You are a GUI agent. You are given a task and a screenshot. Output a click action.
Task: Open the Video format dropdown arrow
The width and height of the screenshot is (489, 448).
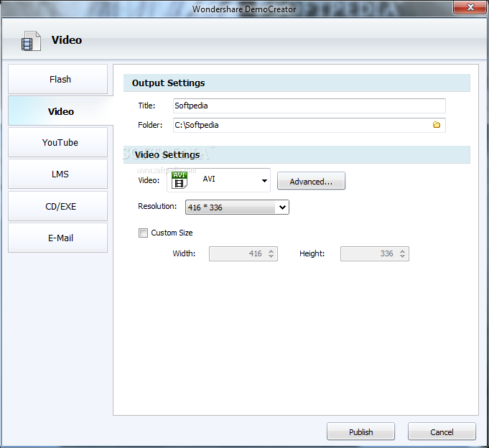point(264,180)
